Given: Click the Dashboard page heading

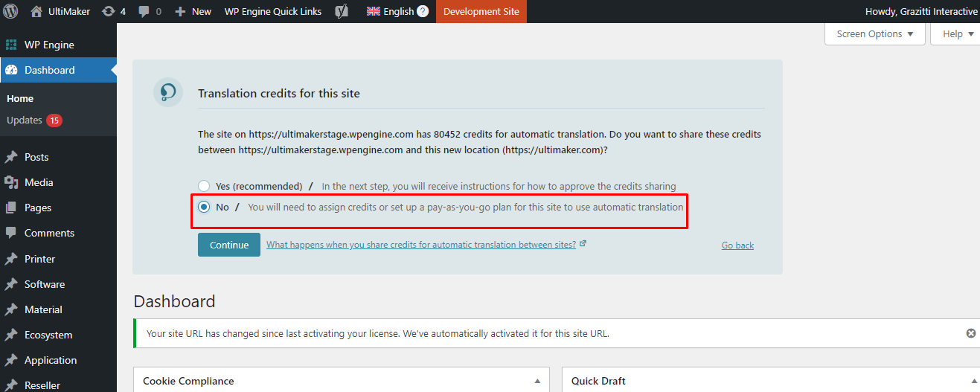Looking at the screenshot, I should (174, 301).
